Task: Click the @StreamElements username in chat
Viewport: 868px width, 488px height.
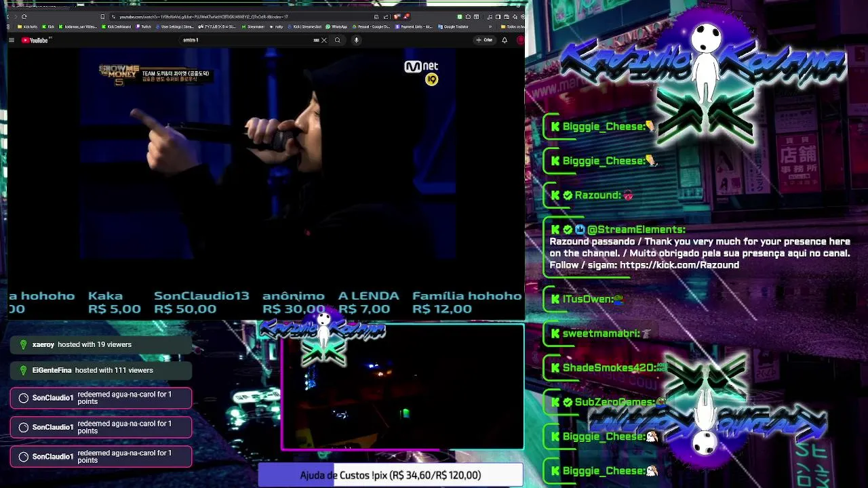Action: pos(636,230)
